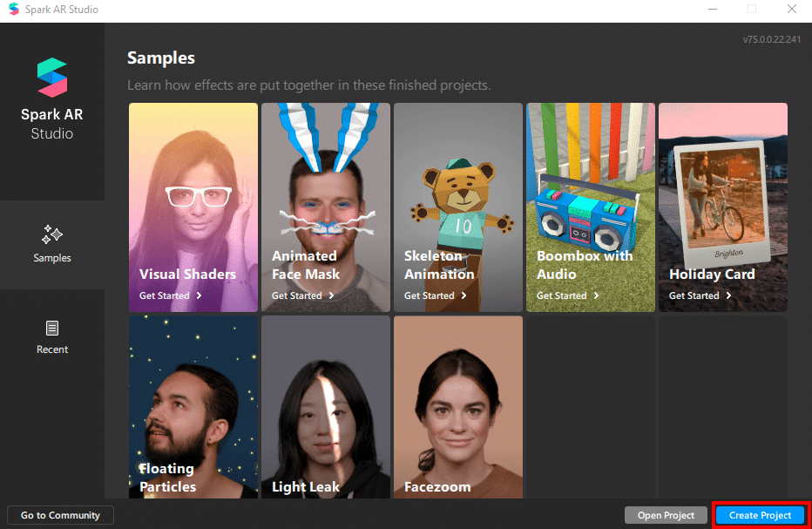This screenshot has width=812, height=529.
Task: Open the Boombox with Audio sample thumbnail
Action: pyautogui.click(x=591, y=207)
